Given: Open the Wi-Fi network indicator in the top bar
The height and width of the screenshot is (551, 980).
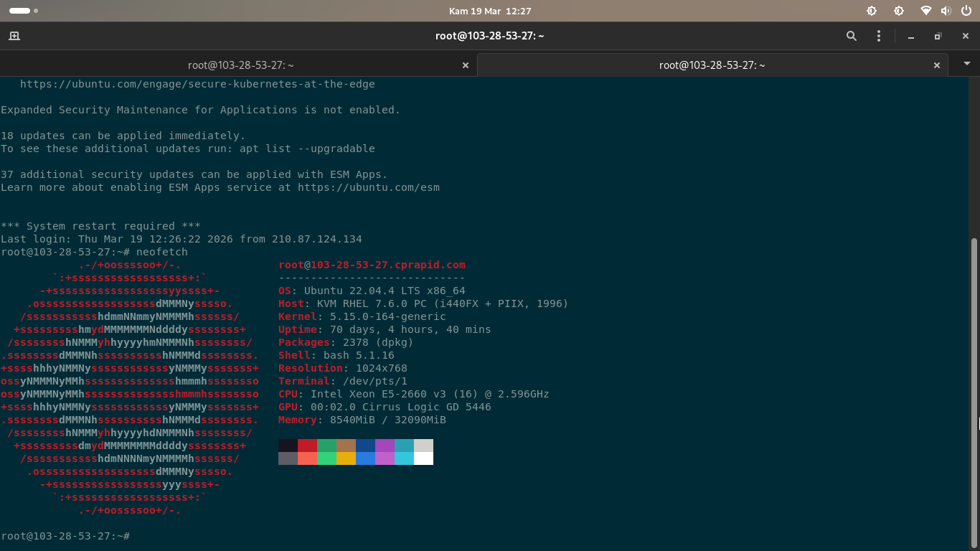Looking at the screenshot, I should 926,11.
